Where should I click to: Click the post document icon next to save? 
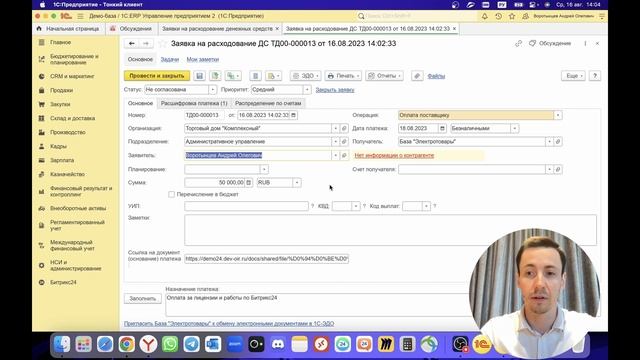click(215, 76)
